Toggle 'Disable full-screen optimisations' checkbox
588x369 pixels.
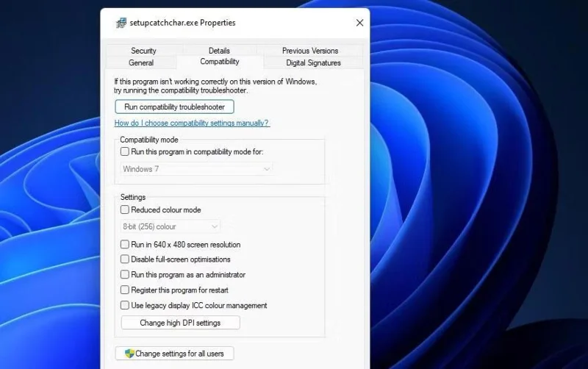[125, 259]
